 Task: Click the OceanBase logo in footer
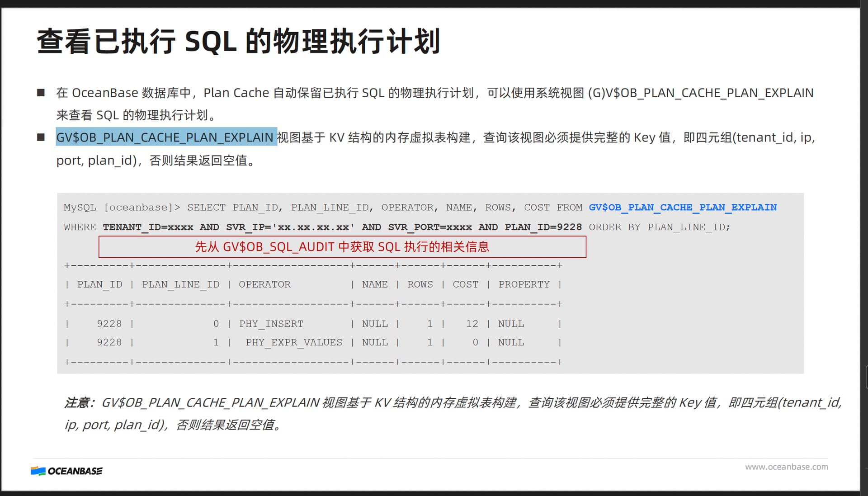click(x=66, y=471)
